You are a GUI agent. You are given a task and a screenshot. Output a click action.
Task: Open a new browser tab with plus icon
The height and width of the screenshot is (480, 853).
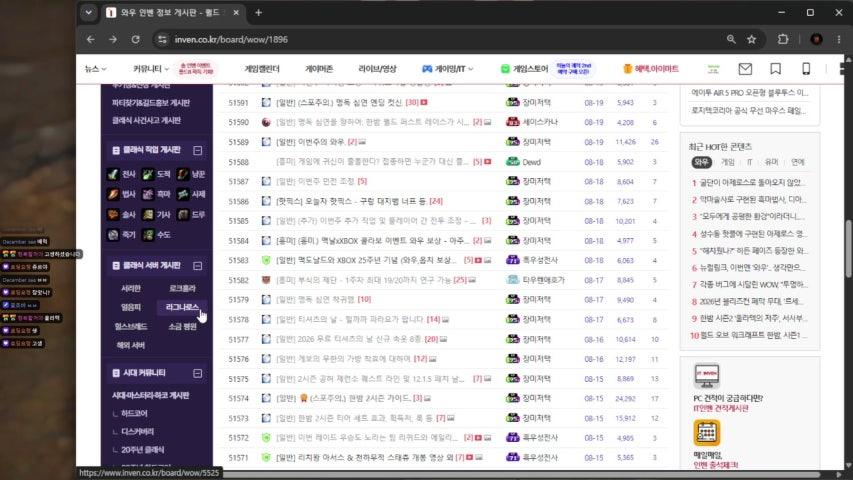[x=258, y=13]
